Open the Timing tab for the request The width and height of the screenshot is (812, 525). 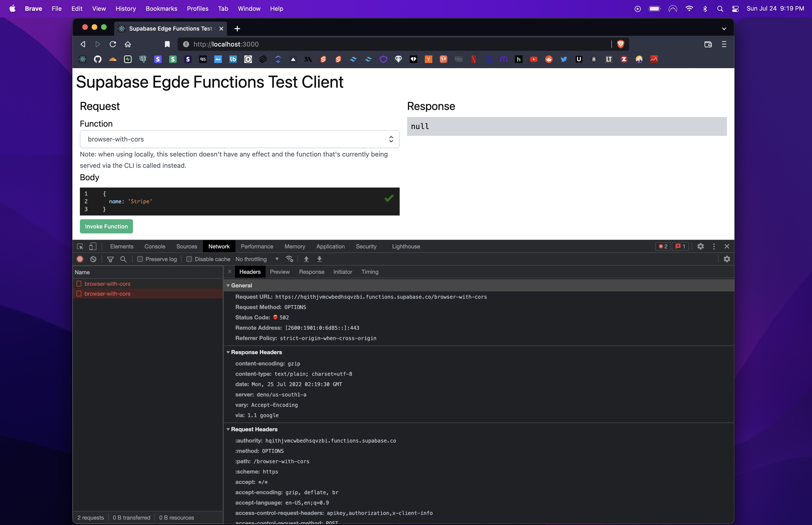(369, 272)
